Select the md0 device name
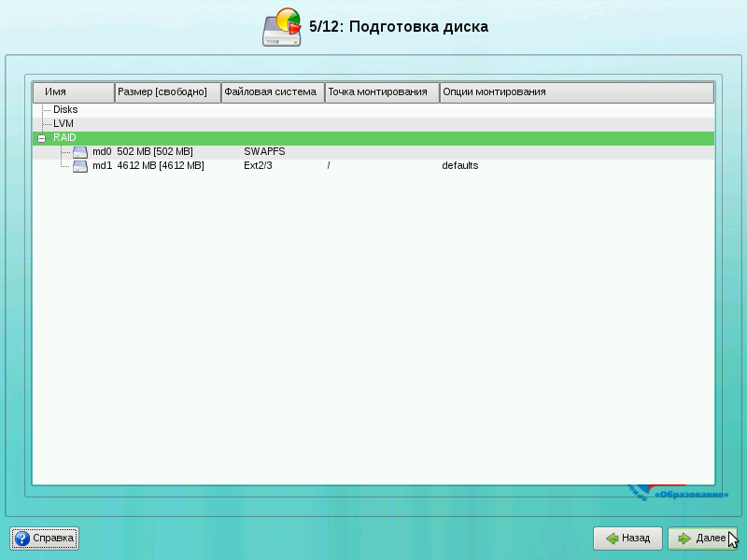The height and width of the screenshot is (560, 747). click(102, 151)
